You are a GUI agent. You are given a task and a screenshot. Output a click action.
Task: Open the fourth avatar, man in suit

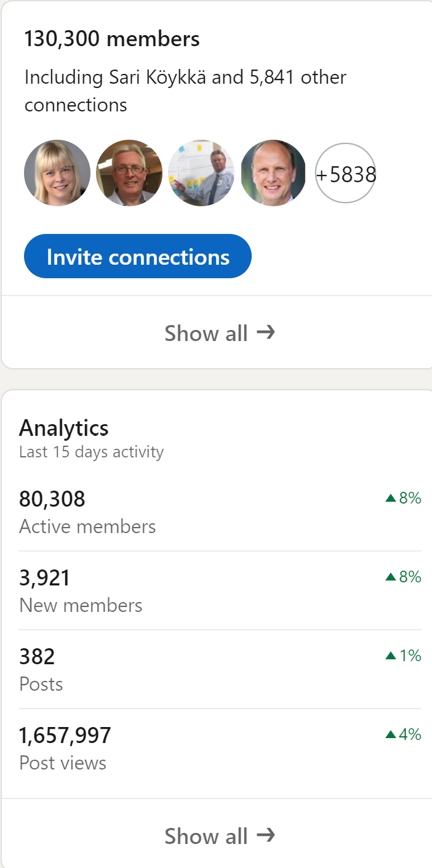point(273,173)
